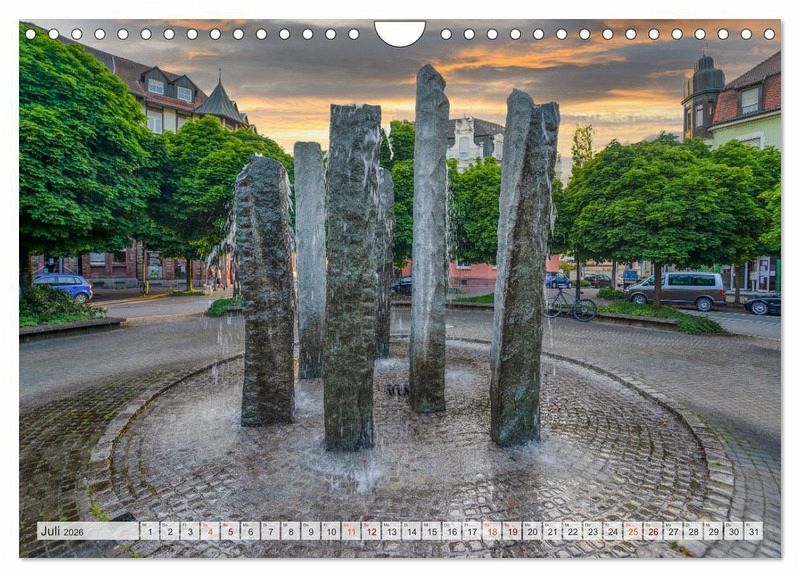Choose day 7 in the calendar strip

270,531
